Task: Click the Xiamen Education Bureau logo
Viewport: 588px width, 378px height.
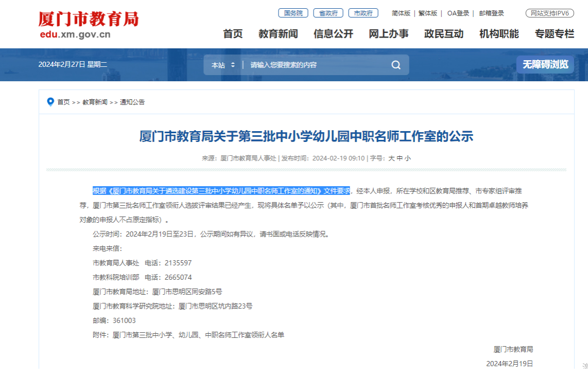Action: 89,19
